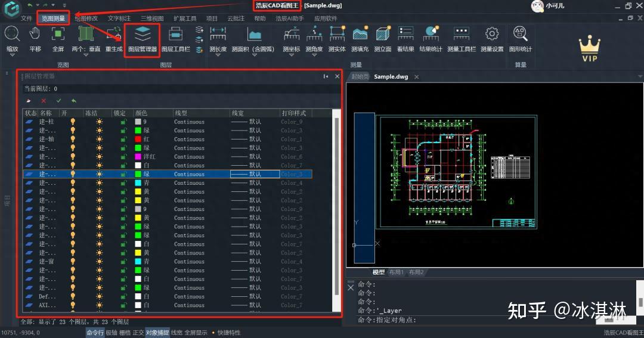Toggle 极轴 polar tracking in status bar

tap(112, 333)
